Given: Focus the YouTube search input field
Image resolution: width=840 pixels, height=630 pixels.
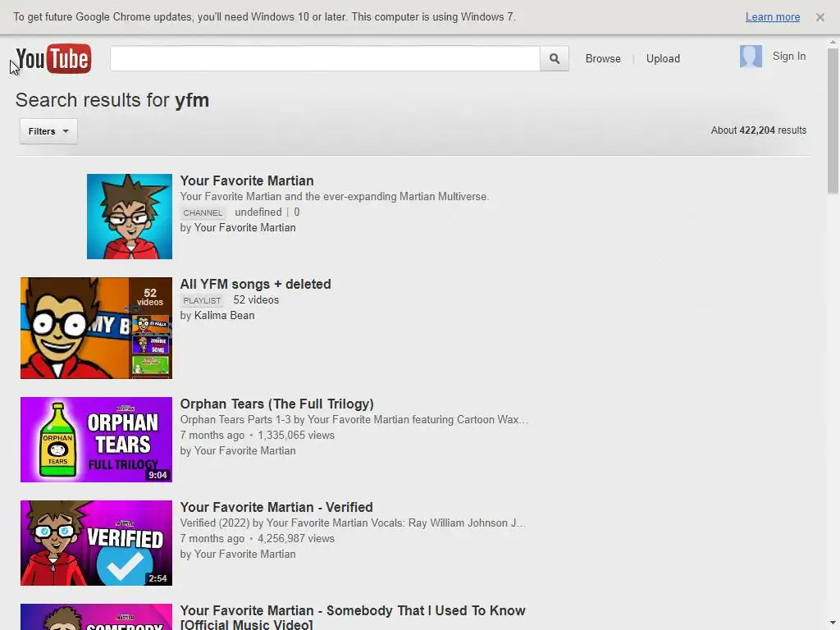Looking at the screenshot, I should [325, 58].
